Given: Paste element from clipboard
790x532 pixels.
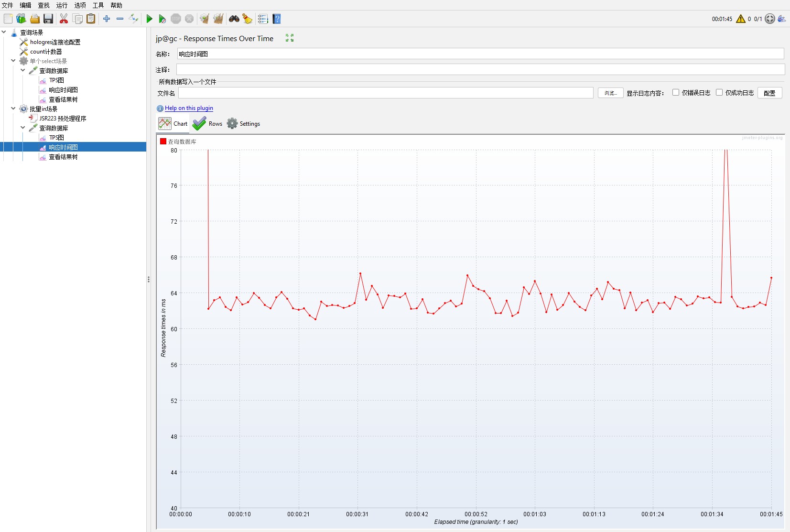Looking at the screenshot, I should (91, 19).
